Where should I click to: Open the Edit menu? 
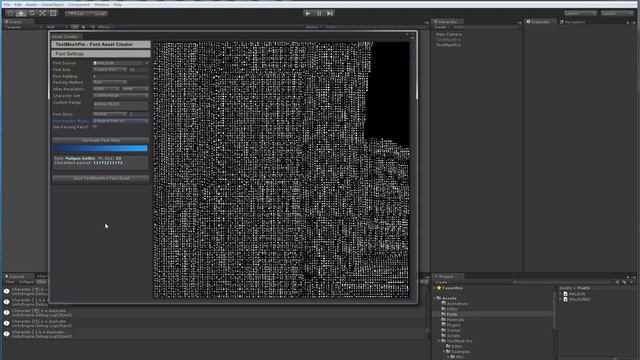(x=18, y=4)
